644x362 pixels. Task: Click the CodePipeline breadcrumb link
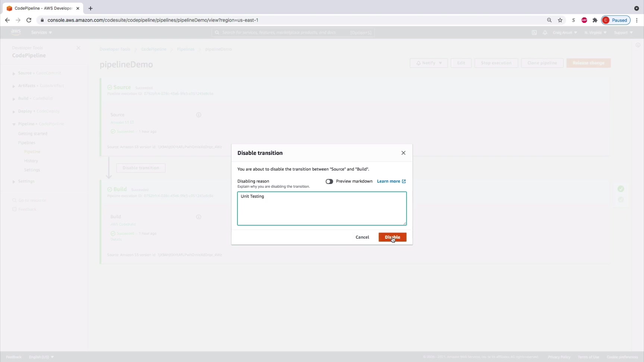click(154, 49)
